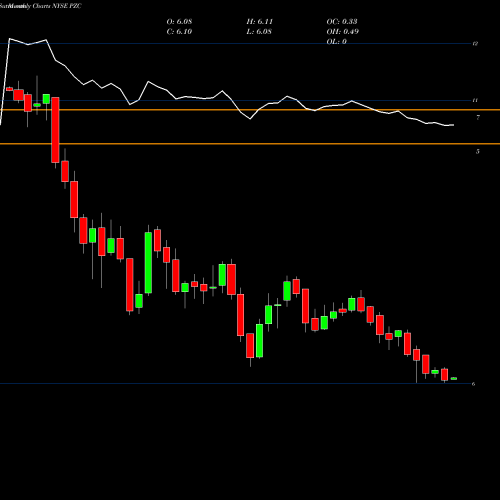The width and height of the screenshot is (500, 500).
Task: Click the '6' price axis label at the chart bottom
Action: tap(473, 384)
